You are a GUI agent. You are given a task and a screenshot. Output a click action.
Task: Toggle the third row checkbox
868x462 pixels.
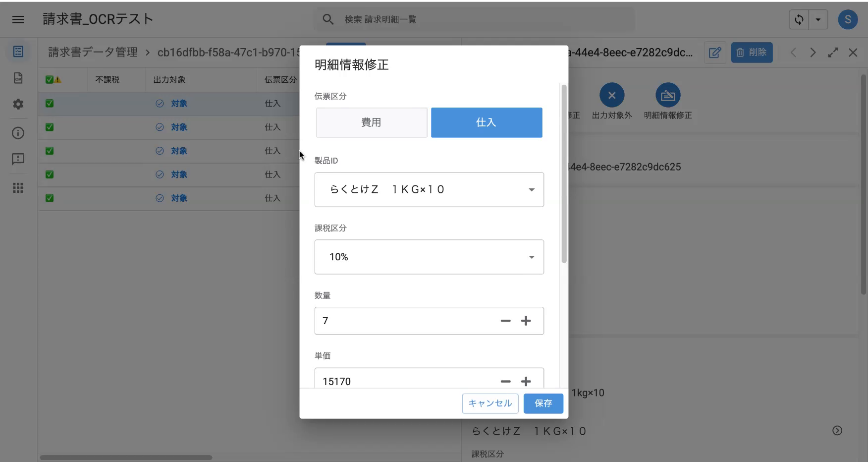point(50,151)
